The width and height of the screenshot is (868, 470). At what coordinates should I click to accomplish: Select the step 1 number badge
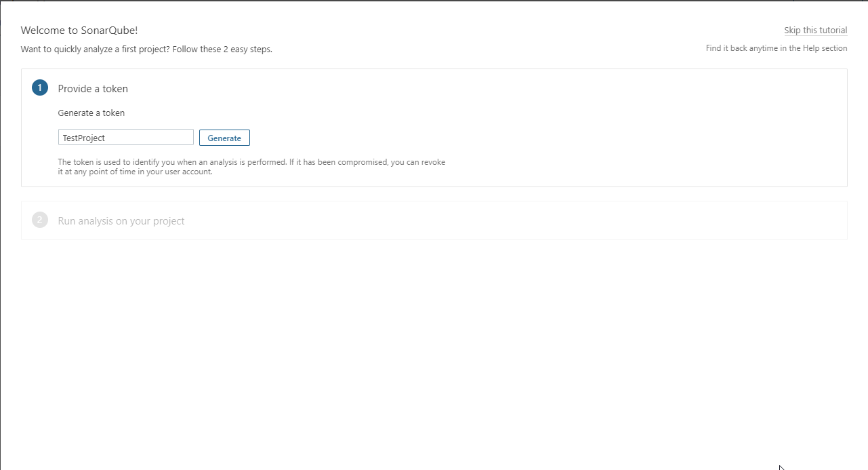[40, 87]
